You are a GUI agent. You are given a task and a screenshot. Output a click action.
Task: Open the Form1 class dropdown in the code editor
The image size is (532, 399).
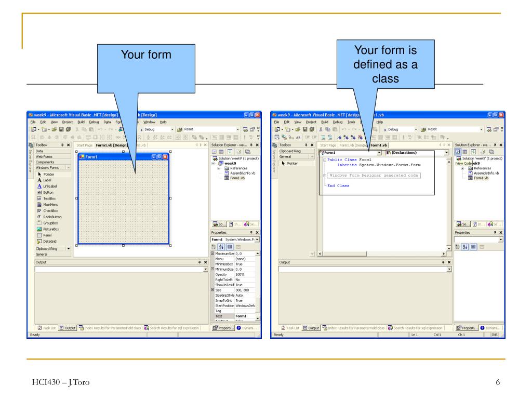(379, 153)
